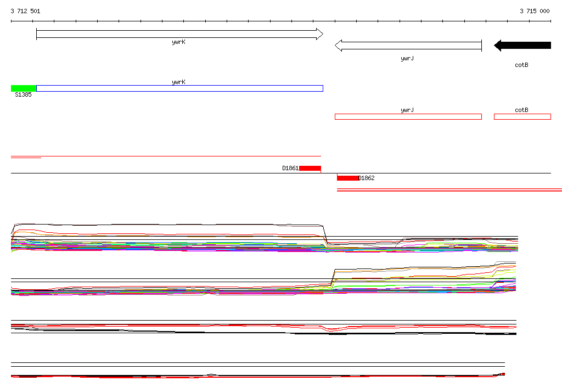Click the ywrK label under the arrow
The height and width of the screenshot is (392, 562).
[178, 42]
